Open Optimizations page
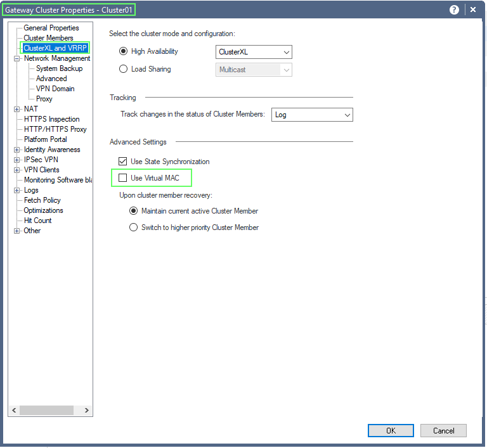This screenshot has height=448, width=487. coord(44,210)
